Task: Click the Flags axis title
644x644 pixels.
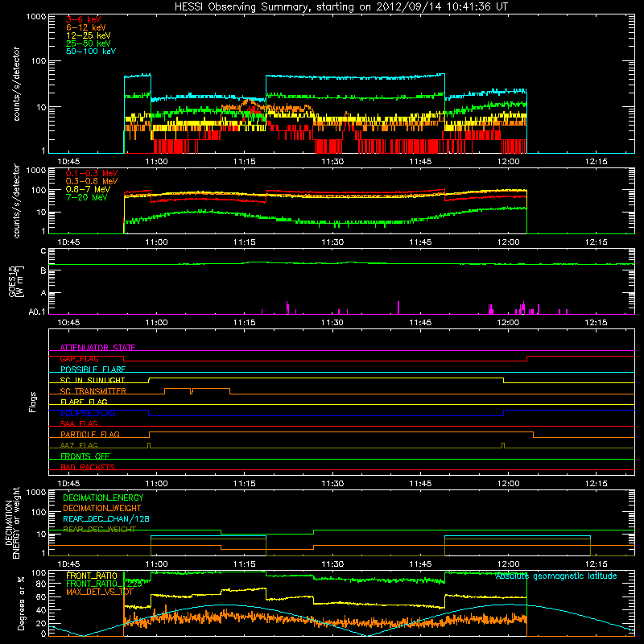Action: click(x=33, y=402)
